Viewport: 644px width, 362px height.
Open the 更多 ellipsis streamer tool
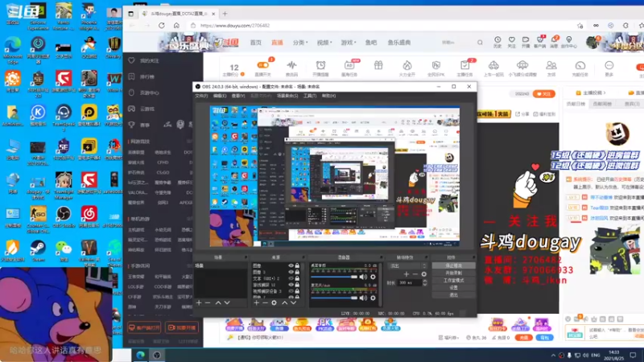pyautogui.click(x=609, y=68)
